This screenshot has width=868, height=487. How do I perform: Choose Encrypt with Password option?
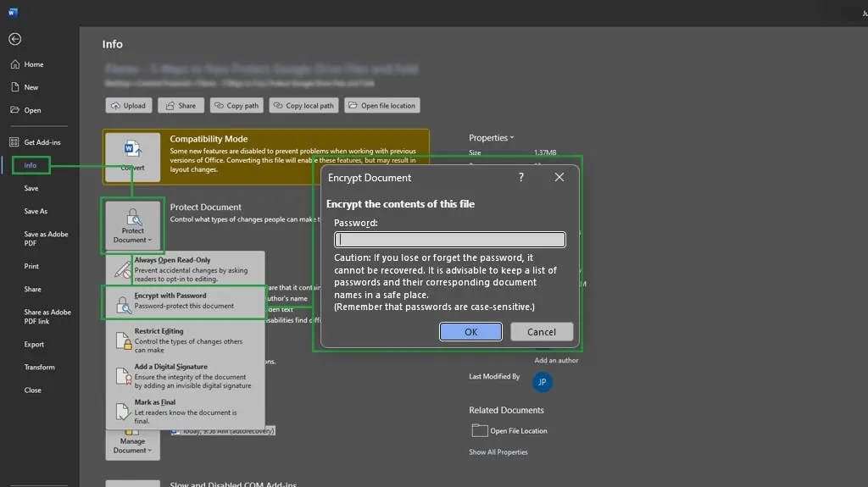(x=184, y=302)
